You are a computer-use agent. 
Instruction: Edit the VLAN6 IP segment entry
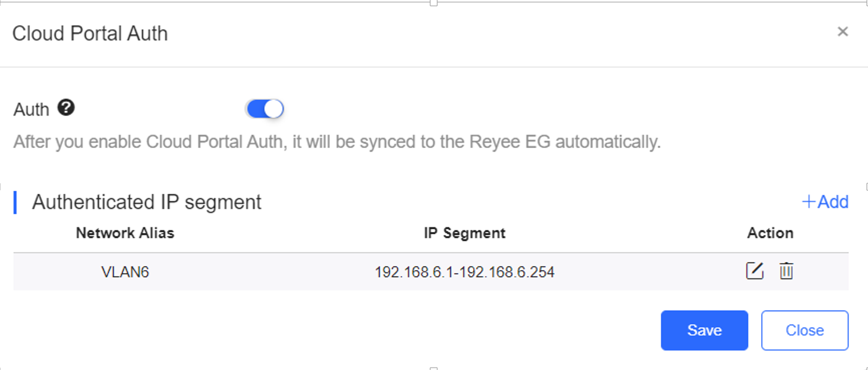tap(755, 271)
